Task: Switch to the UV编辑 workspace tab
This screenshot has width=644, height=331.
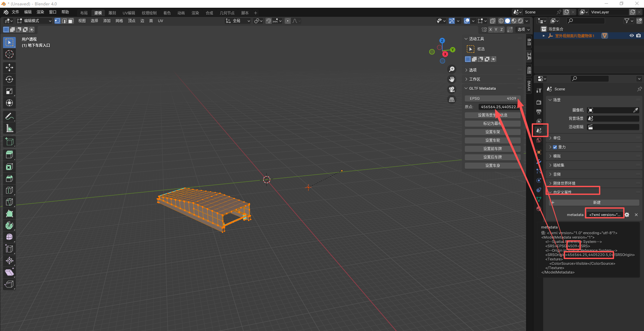Action: pyautogui.click(x=129, y=13)
